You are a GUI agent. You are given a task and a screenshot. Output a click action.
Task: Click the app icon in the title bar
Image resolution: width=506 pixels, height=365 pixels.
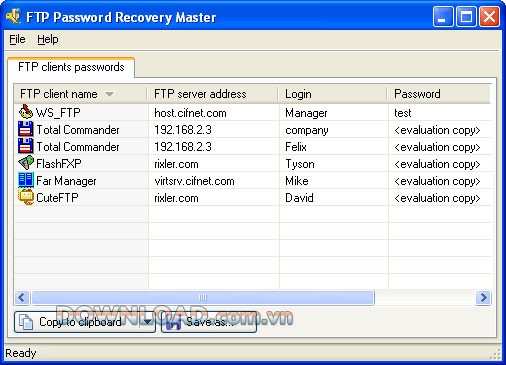tap(14, 16)
